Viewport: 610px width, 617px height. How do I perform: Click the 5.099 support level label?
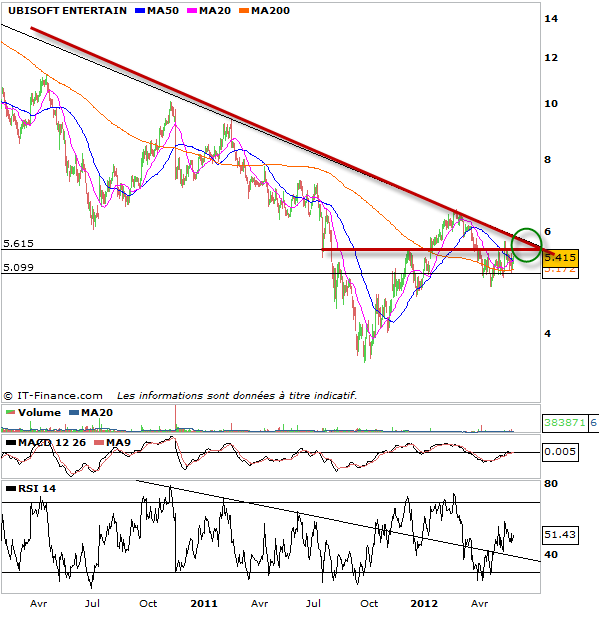point(20,267)
